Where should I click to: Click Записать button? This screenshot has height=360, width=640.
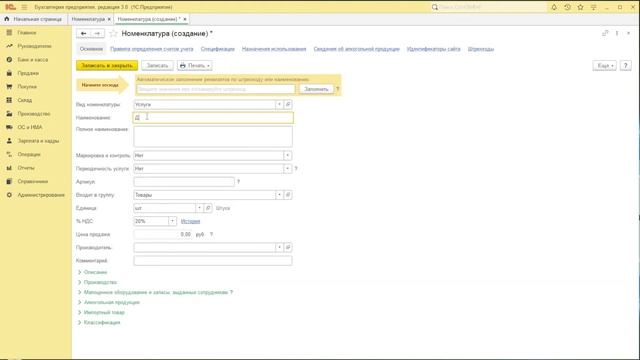tap(157, 65)
